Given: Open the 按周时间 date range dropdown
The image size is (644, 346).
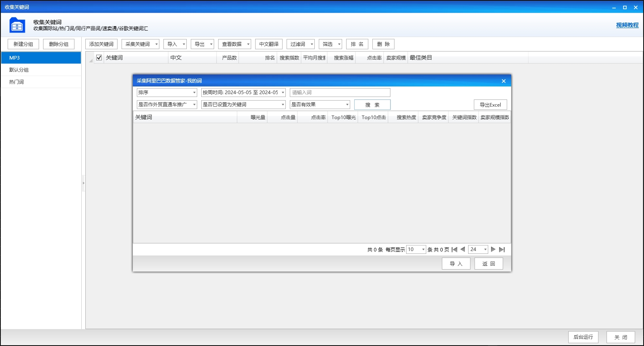Looking at the screenshot, I should click(x=244, y=93).
